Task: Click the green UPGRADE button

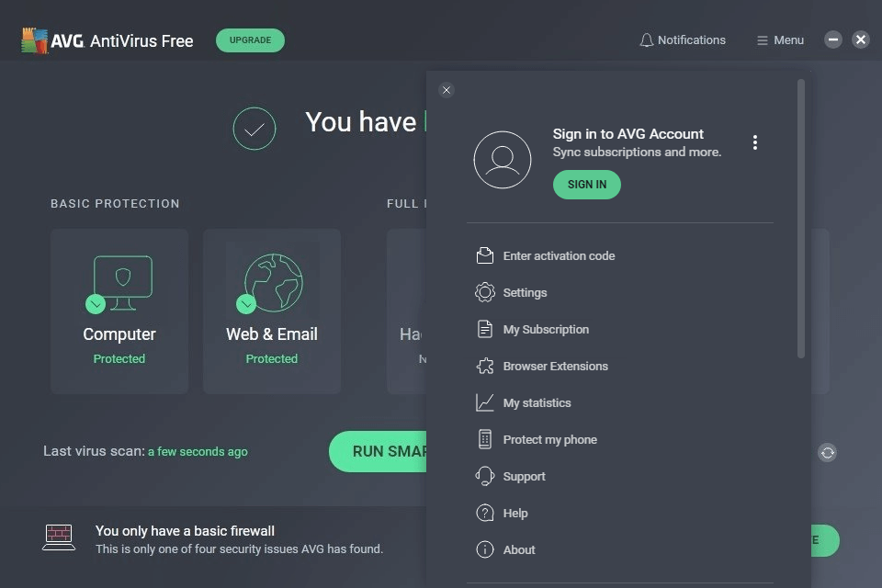Action: (x=250, y=40)
